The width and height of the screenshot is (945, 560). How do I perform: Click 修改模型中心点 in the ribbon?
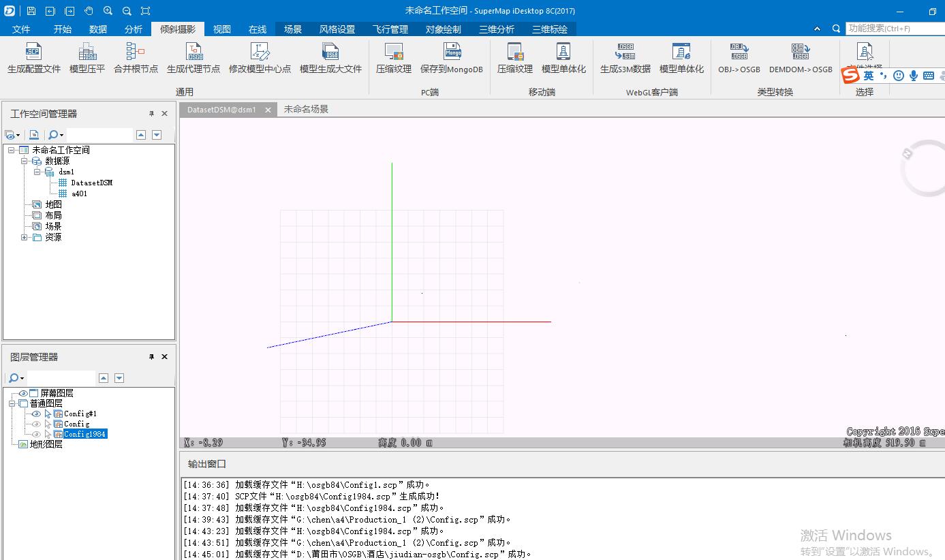(260, 53)
